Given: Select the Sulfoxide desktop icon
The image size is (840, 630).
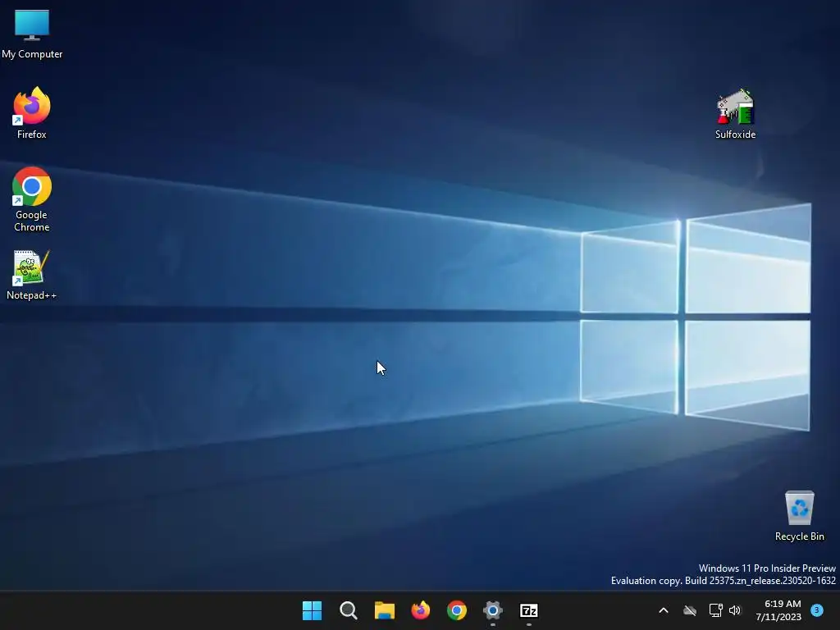Looking at the screenshot, I should (735, 113).
